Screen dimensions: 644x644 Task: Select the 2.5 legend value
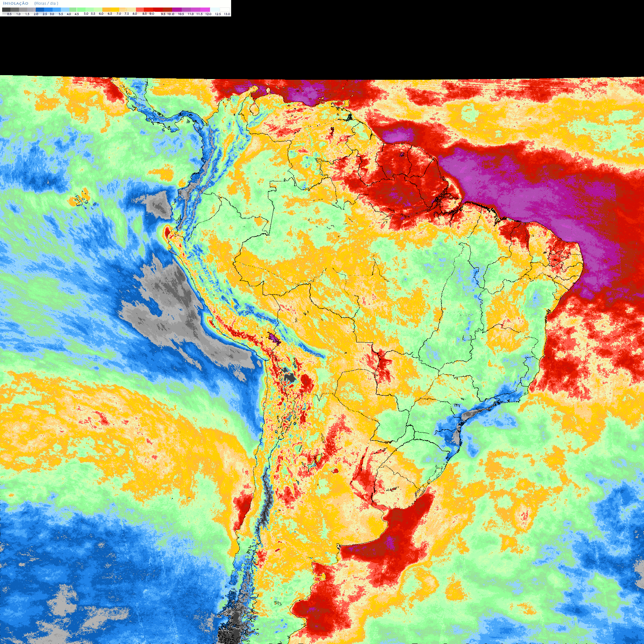pyautogui.click(x=45, y=14)
